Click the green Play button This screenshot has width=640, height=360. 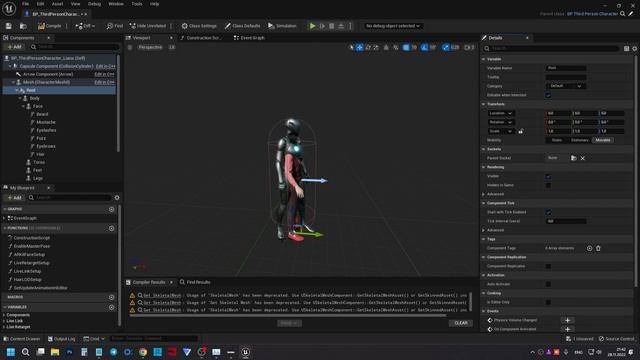[x=312, y=26]
